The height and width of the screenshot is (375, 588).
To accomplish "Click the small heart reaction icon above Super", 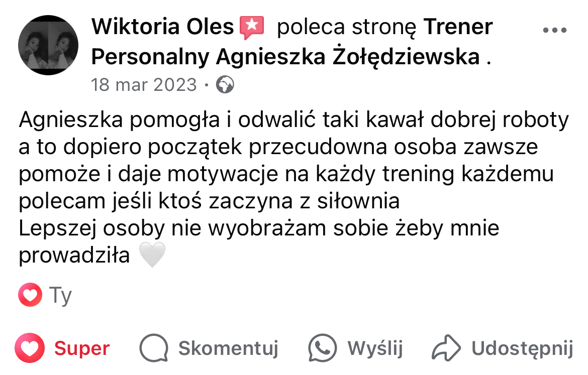I will pos(30,296).
